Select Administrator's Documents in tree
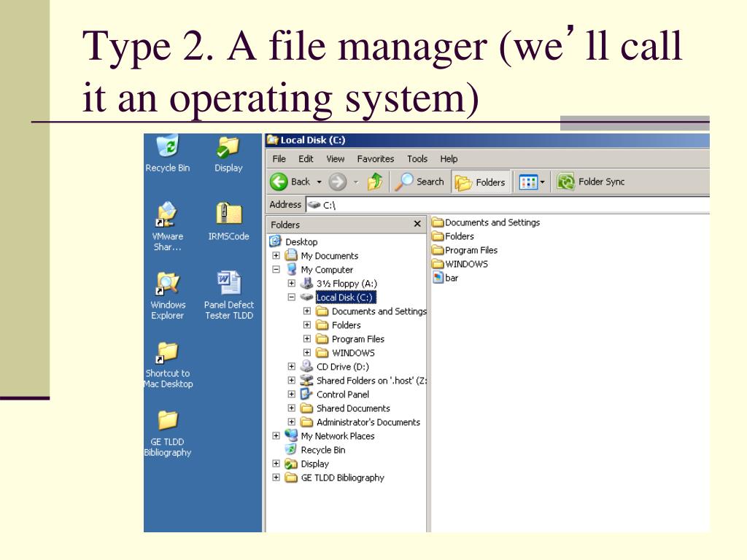Viewport: 747px width, 560px height. pos(368,422)
